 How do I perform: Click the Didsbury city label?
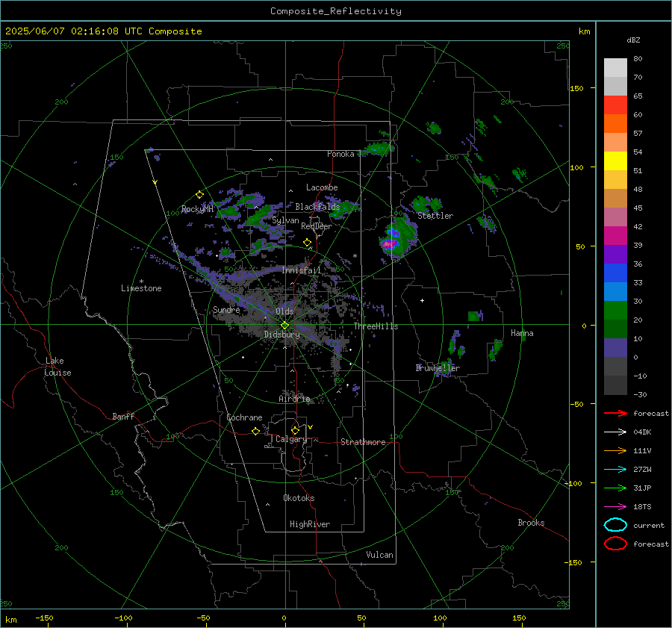tap(281, 335)
